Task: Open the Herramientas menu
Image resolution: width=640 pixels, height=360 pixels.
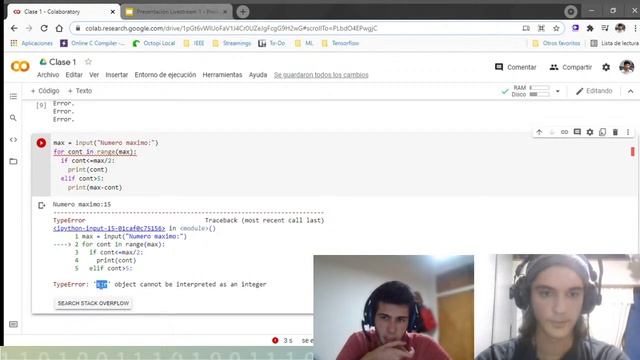Action: 222,75
